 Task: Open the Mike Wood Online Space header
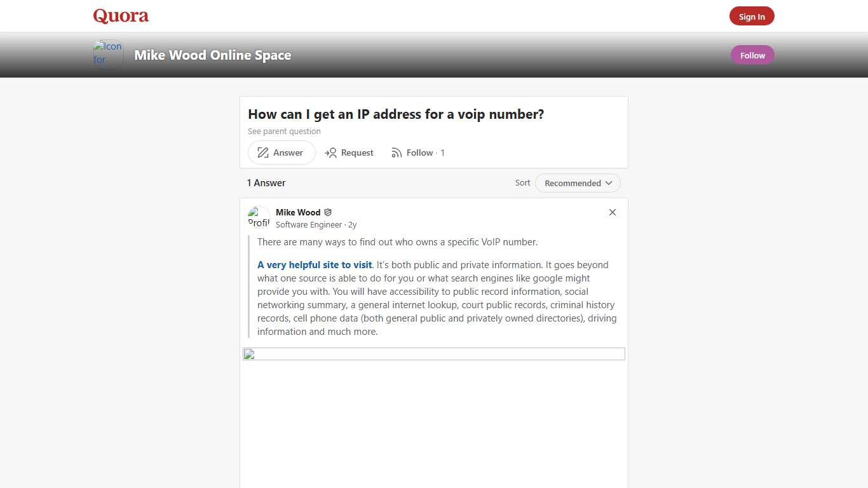pos(212,55)
